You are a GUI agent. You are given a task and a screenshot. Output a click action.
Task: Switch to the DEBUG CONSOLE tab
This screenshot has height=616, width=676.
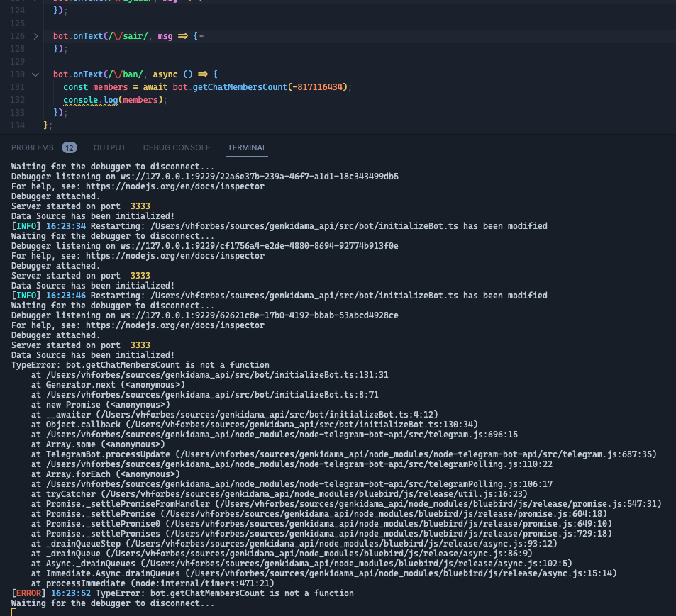click(177, 147)
